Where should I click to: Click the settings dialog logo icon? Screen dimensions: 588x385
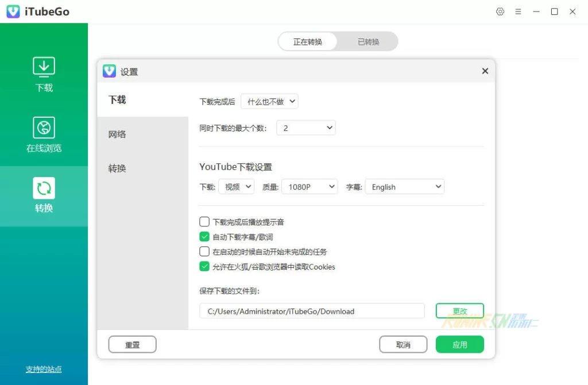point(109,71)
